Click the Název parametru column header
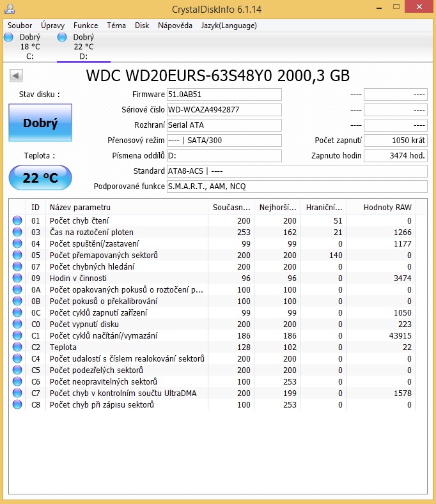The image size is (436, 504). (127, 208)
